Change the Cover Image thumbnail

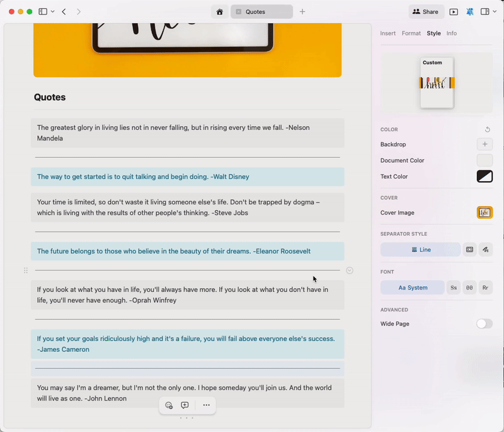[x=484, y=213]
